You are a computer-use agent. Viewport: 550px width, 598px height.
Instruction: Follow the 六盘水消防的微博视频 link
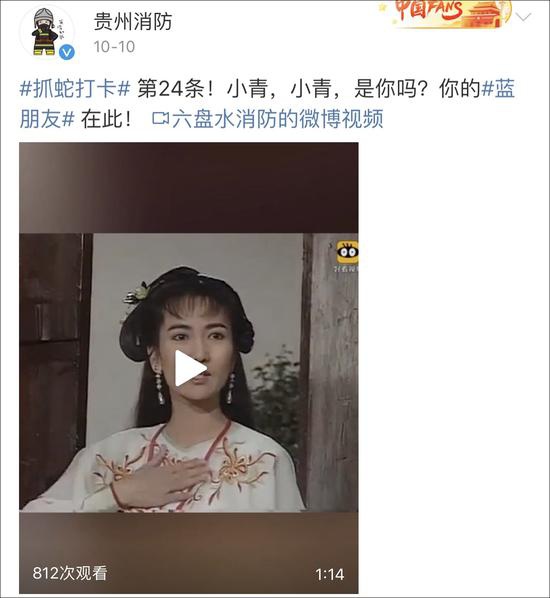pos(277,119)
